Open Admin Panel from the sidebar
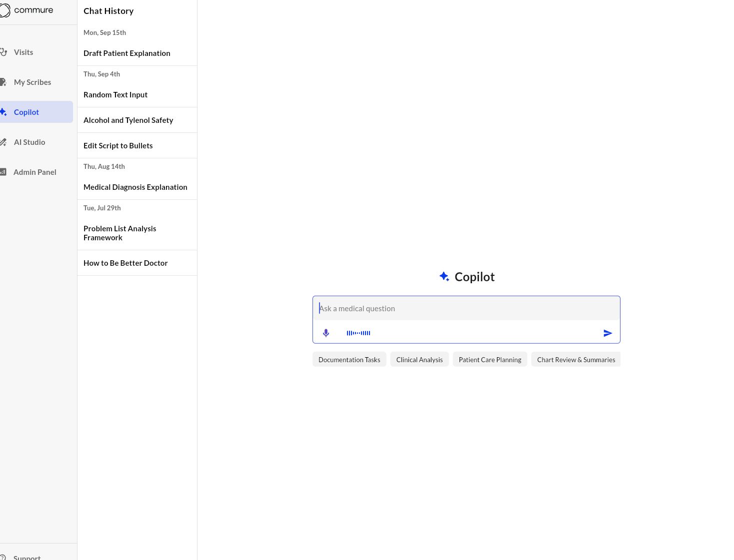Viewport: 734px width, 560px height. click(x=34, y=172)
